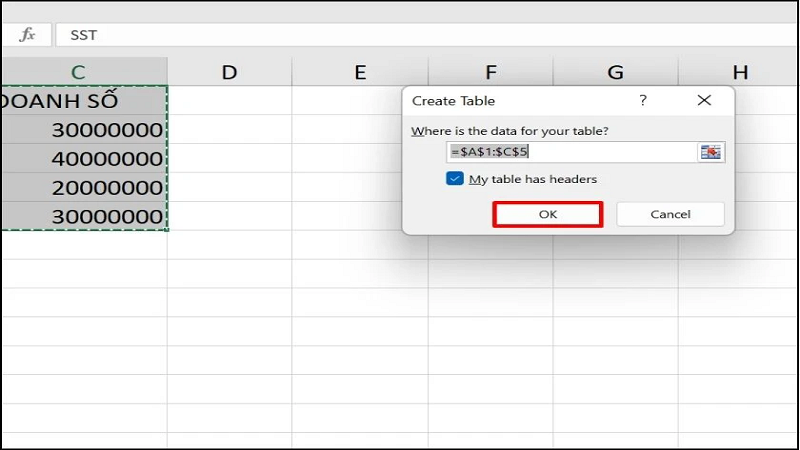
Task: Click the table data range input field
Action: pyautogui.click(x=570, y=152)
